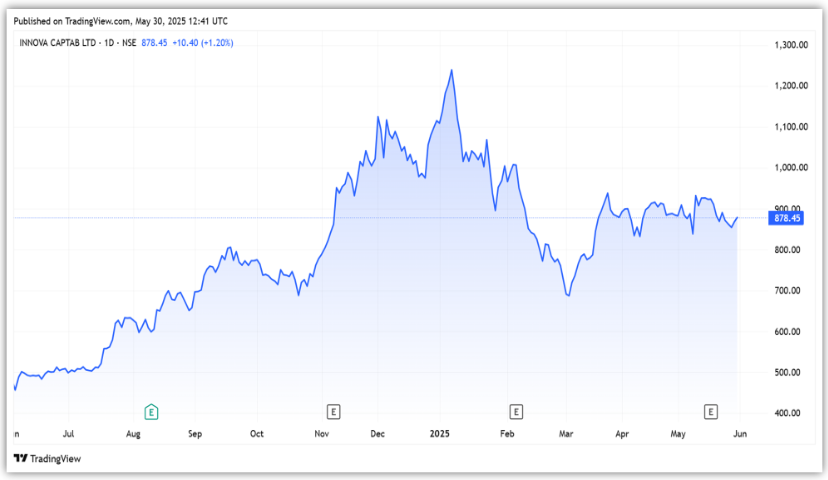Select the Jul label on time axis
The height and width of the screenshot is (480, 828).
(69, 435)
